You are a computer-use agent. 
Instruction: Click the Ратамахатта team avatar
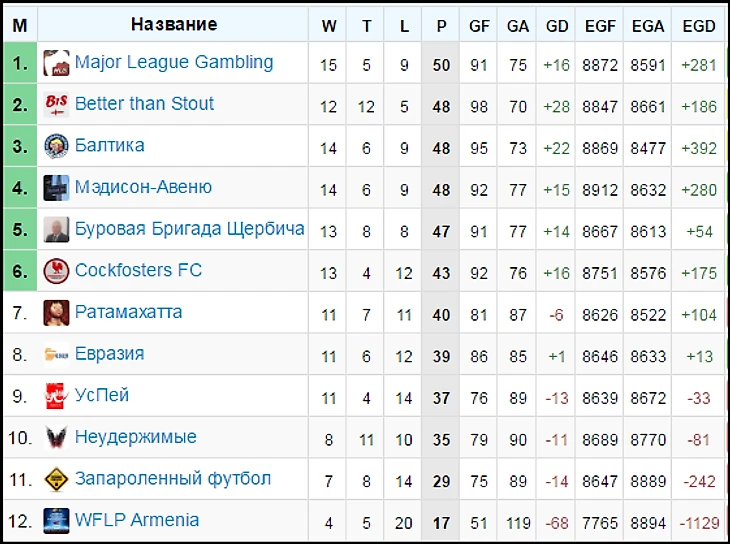tap(56, 313)
